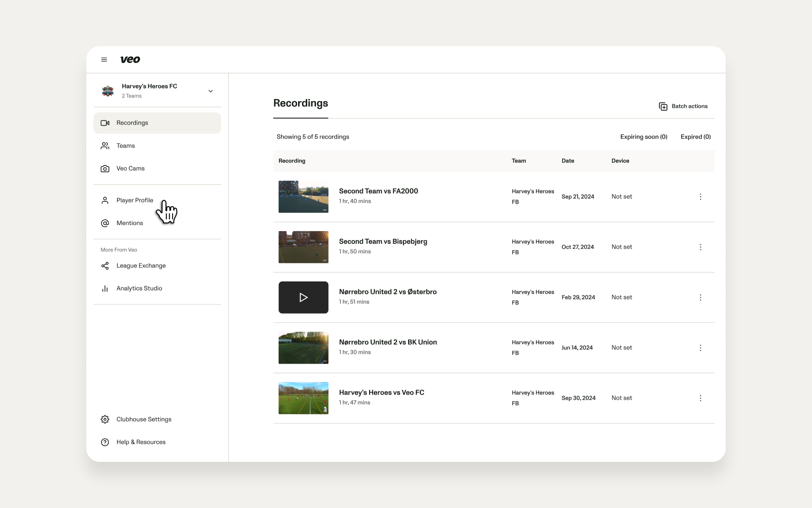The width and height of the screenshot is (812, 508).
Task: Expand Harvey's Heroes FC club dropdown
Action: (x=211, y=91)
